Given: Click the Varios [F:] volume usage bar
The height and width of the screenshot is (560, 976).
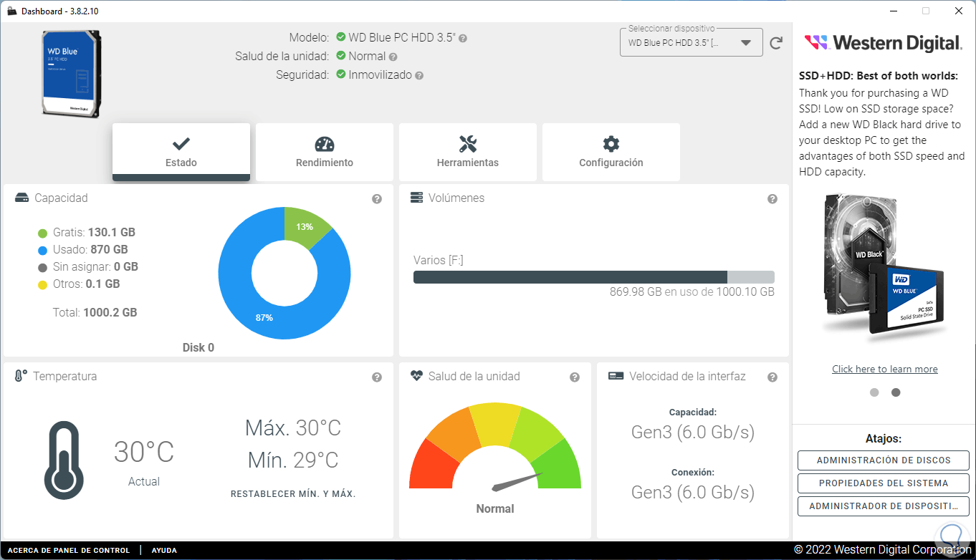Looking at the screenshot, I should pos(594,277).
